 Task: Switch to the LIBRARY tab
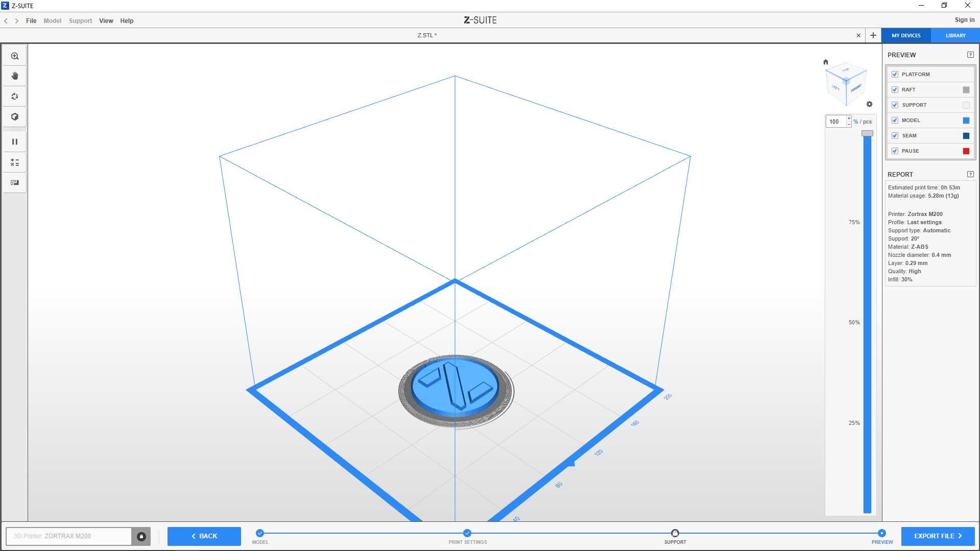955,35
